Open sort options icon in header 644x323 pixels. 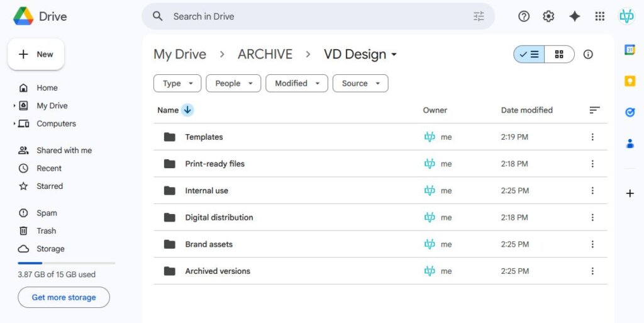point(594,110)
